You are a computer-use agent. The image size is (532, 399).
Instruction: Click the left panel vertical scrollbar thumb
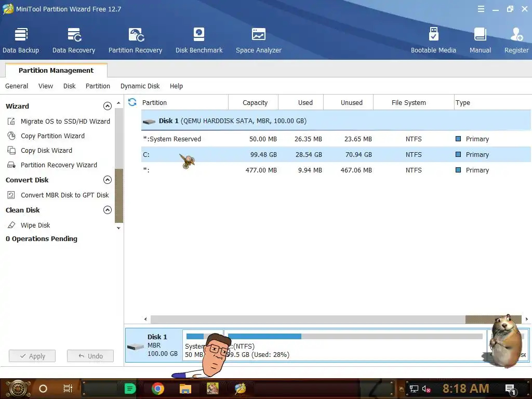tap(119, 195)
